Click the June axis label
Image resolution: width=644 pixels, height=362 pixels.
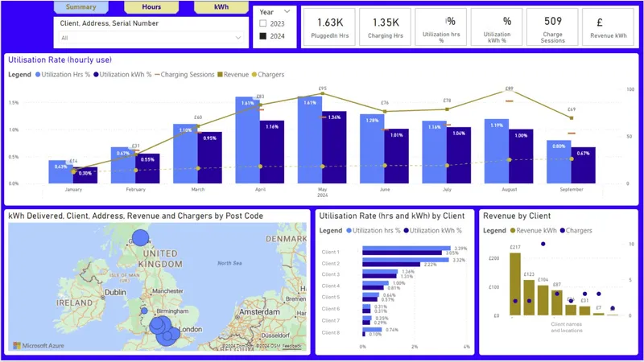click(385, 190)
